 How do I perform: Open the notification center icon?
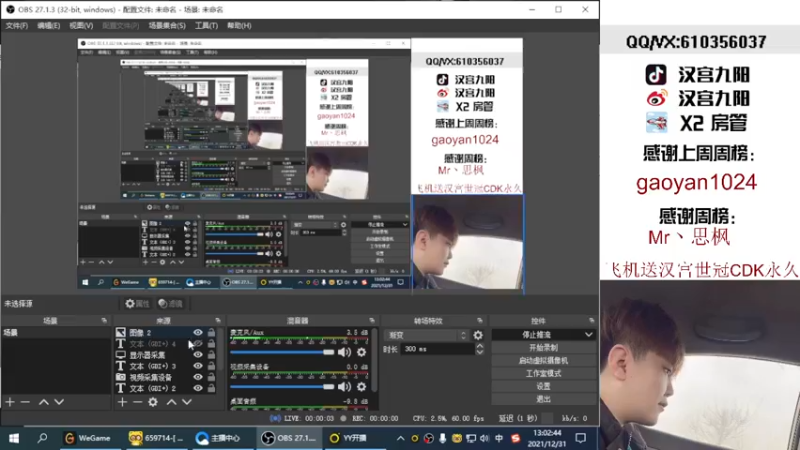click(x=581, y=438)
